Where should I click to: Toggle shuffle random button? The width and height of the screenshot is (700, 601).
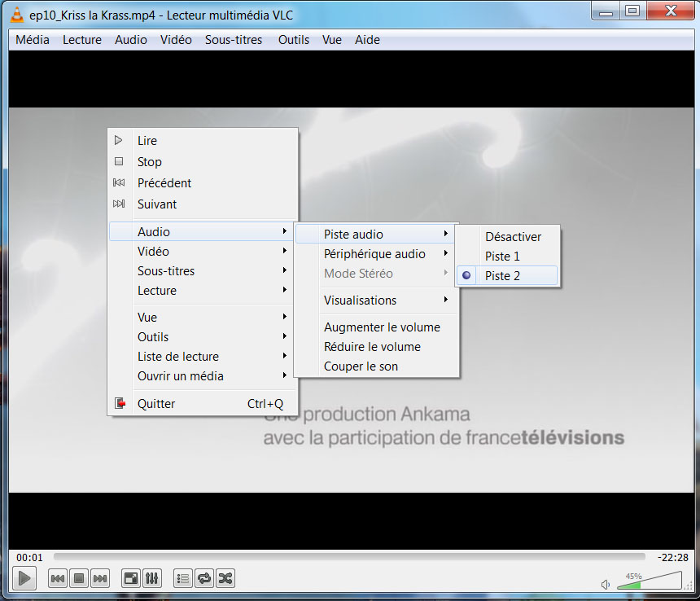click(225, 579)
